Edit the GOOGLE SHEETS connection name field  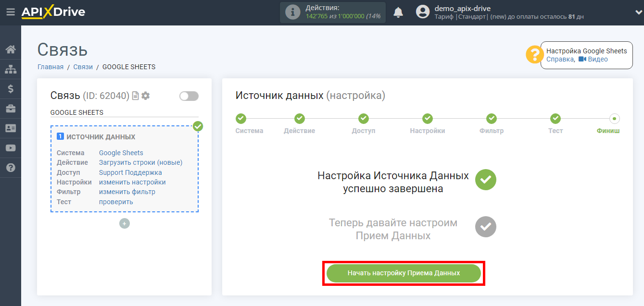point(125,112)
